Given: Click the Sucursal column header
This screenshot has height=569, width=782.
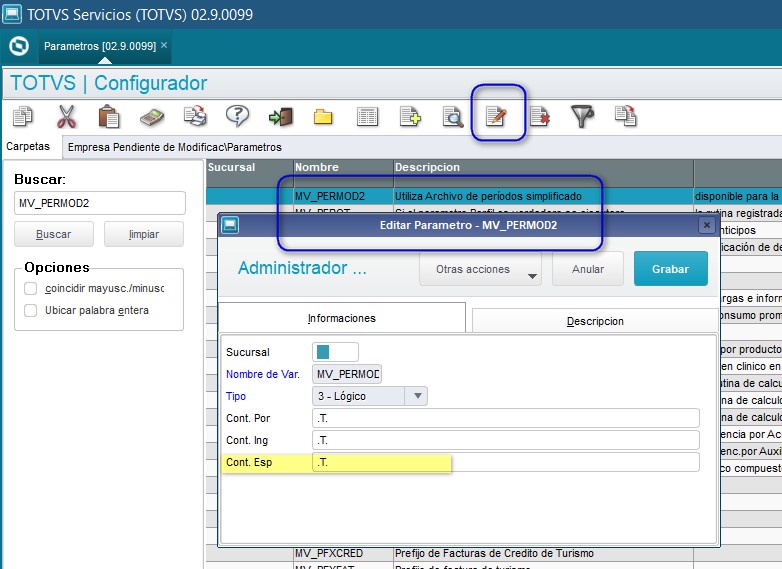Looking at the screenshot, I should point(249,173).
